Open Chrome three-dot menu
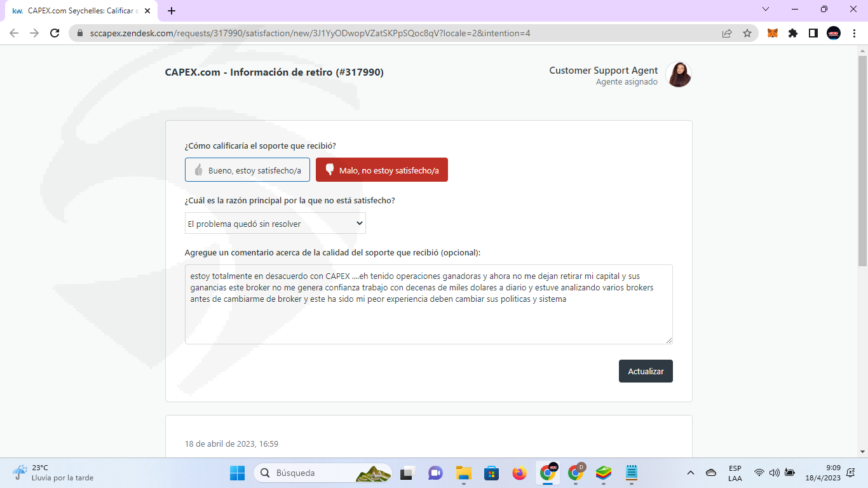 coord(853,33)
